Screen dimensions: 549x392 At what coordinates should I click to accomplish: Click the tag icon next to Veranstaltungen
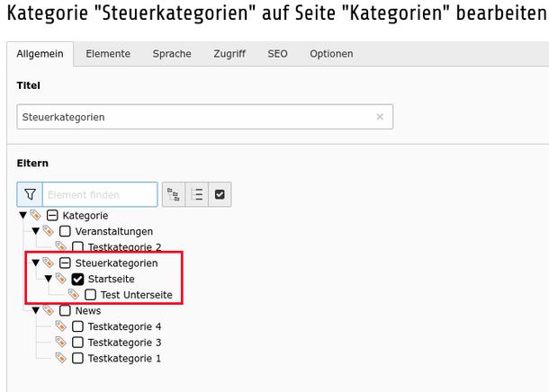coord(49,231)
